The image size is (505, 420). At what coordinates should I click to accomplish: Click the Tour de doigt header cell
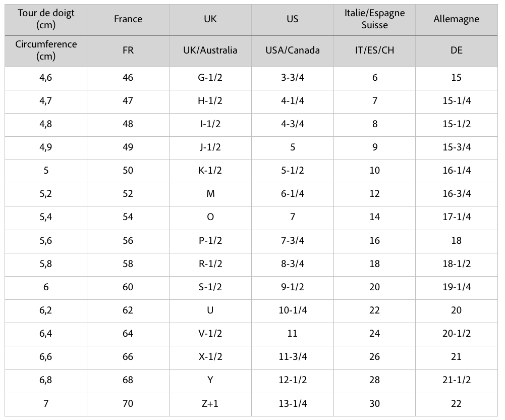pyautogui.click(x=46, y=19)
